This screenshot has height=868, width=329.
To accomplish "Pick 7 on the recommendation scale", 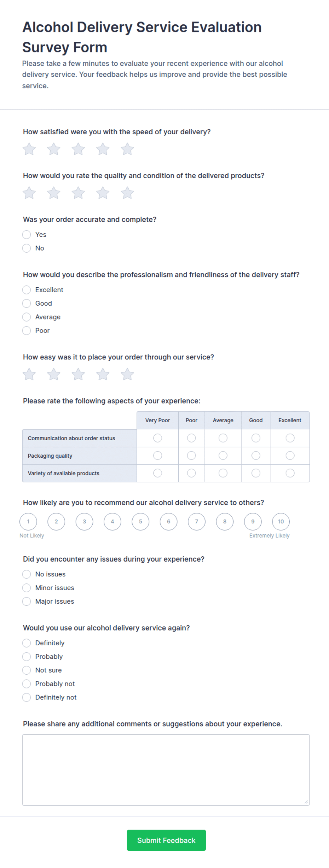I will point(197,522).
